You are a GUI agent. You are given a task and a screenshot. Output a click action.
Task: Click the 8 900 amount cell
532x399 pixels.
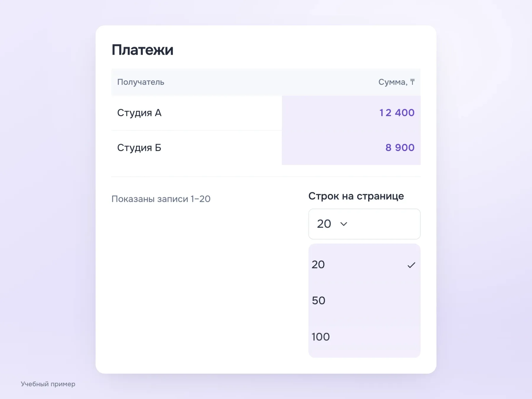click(351, 148)
